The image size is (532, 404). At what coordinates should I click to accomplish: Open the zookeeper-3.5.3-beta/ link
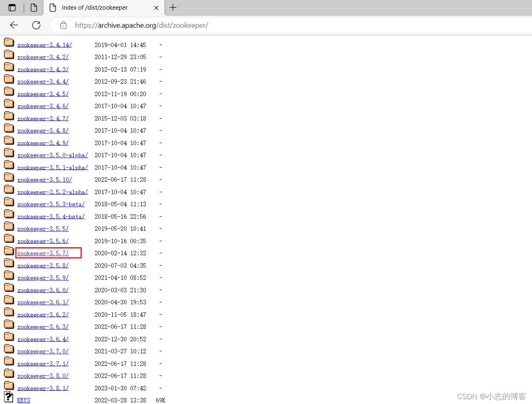(x=51, y=205)
